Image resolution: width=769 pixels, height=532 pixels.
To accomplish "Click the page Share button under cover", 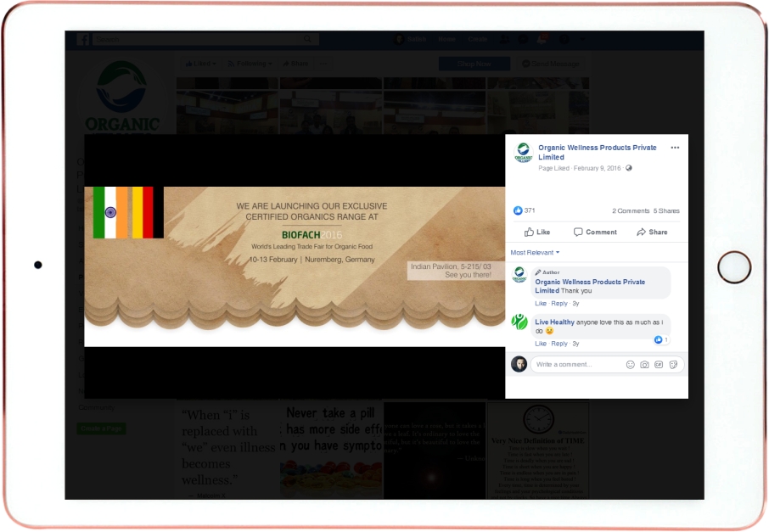I will coord(295,64).
